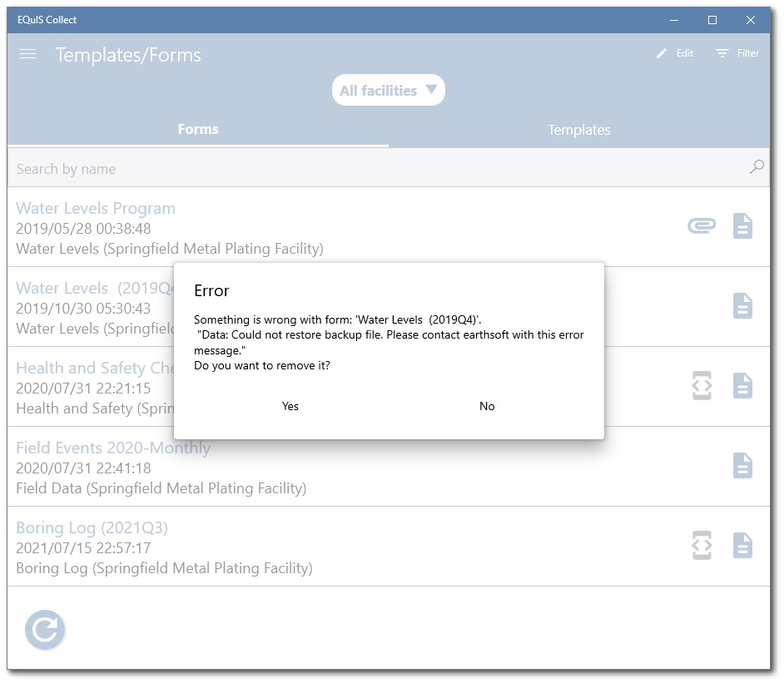Open the All facilities dropdown
784x683 pixels.
388,90
